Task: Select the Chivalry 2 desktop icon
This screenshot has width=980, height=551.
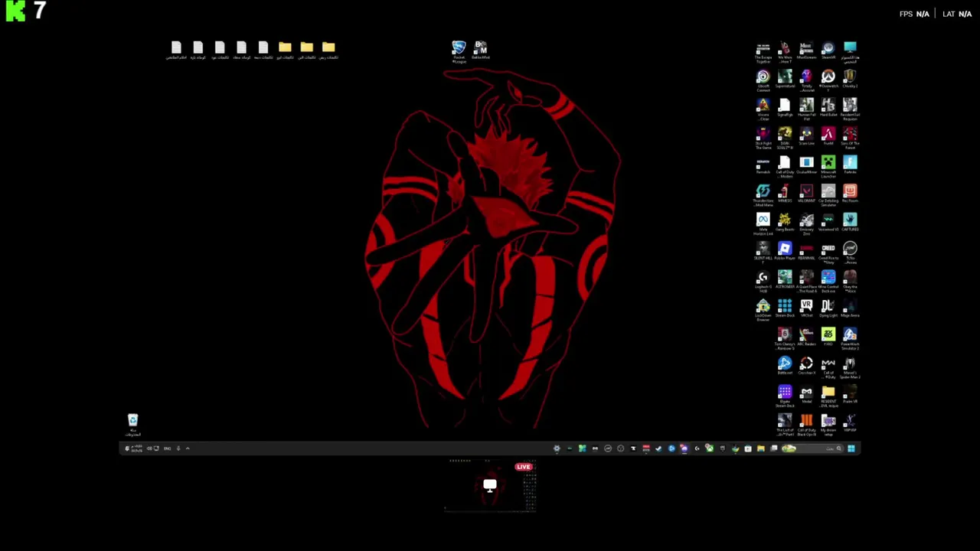Action: [850, 80]
